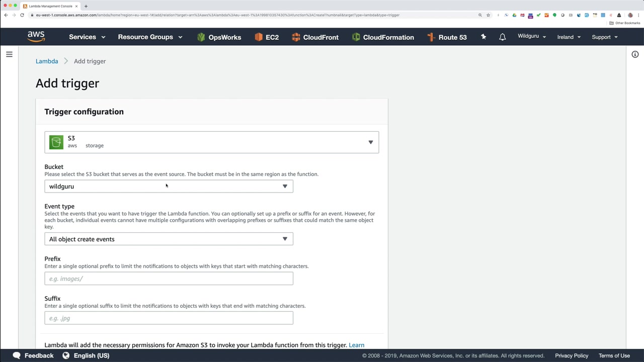This screenshot has width=644, height=362.
Task: Open Chrome's three-dot menu
Action: coord(639,15)
